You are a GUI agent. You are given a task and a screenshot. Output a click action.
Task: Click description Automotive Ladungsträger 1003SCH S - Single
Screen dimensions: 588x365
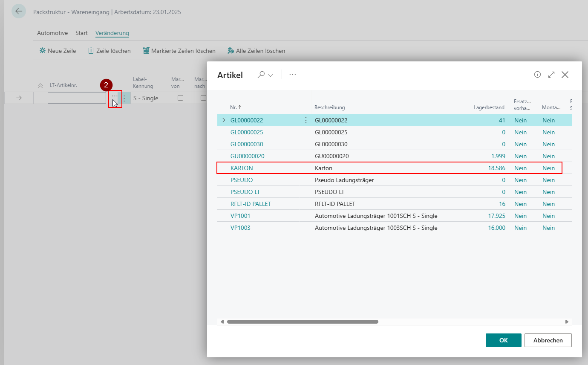[x=376, y=228]
